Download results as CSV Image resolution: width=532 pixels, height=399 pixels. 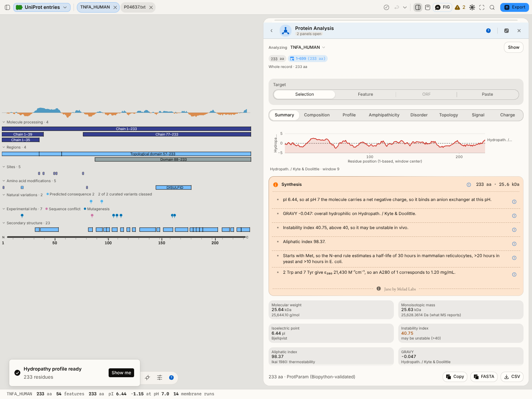[x=512, y=377]
